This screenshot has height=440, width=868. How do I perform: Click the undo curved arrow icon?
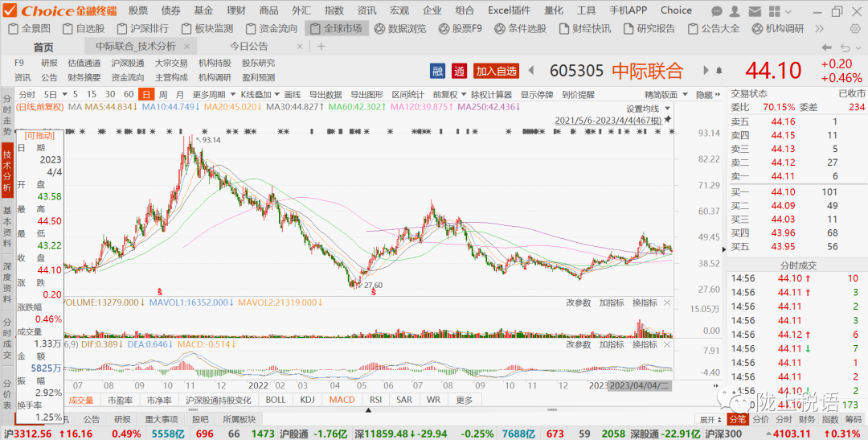tap(845, 47)
